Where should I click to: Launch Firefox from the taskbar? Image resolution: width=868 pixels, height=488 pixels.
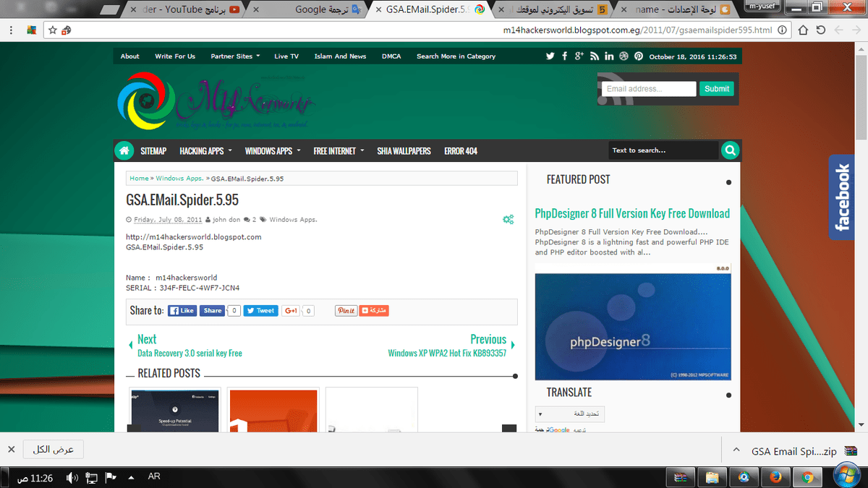775,477
